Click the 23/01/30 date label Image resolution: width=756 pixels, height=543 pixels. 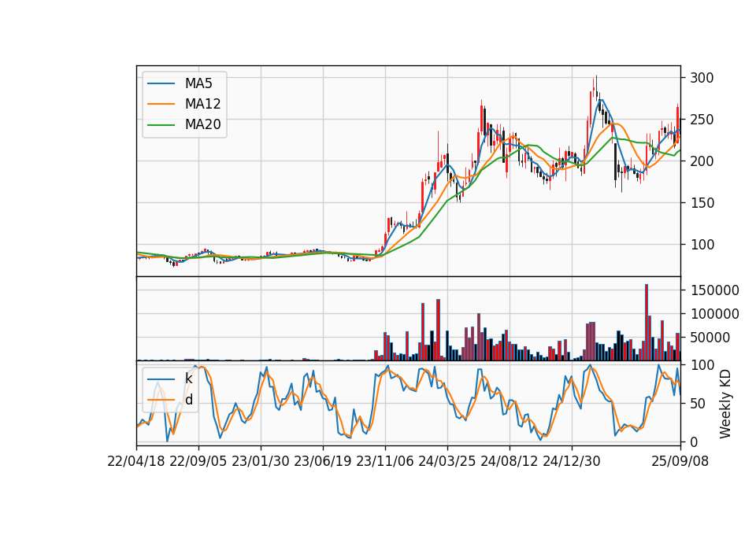pyautogui.click(x=261, y=461)
